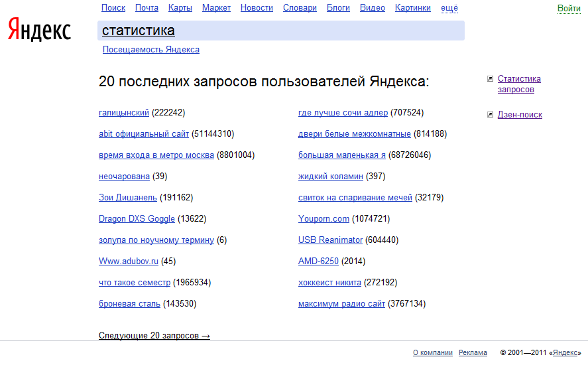Viewport: 588px width, 365px height.
Task: Open the query жидкий коламин
Action: (331, 177)
